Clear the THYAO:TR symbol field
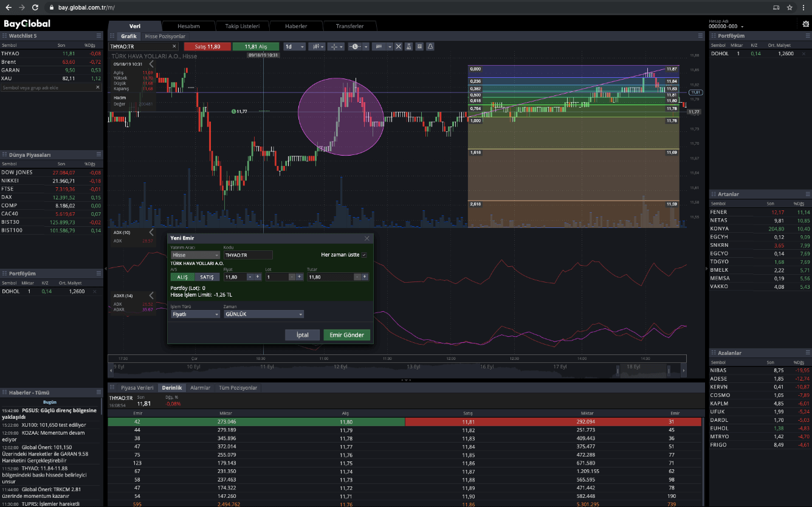 pos(174,46)
